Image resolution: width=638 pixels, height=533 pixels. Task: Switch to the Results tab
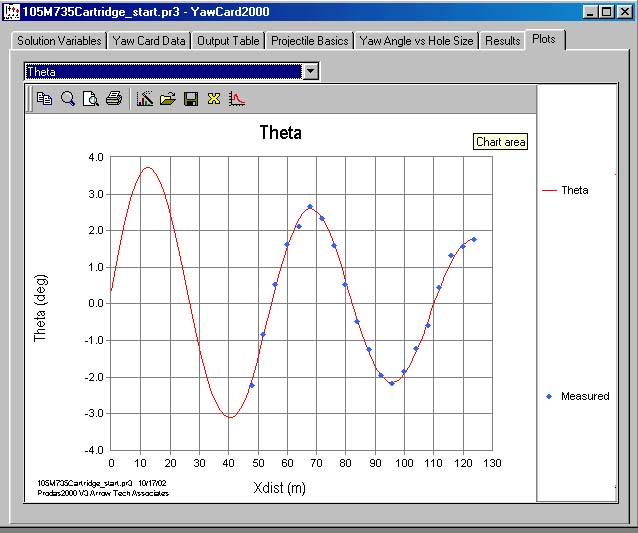(x=502, y=41)
